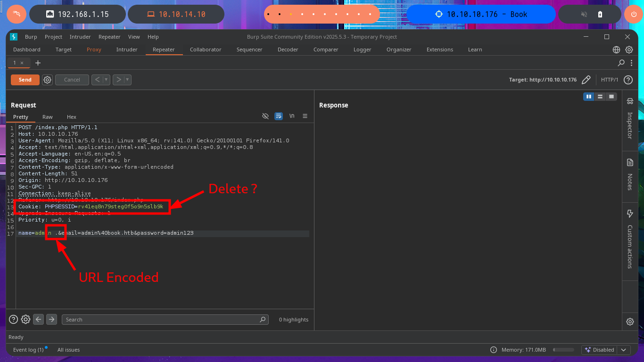This screenshot has height=362, width=644.
Task: Click the memory usage progress bar
Action: tap(563, 350)
